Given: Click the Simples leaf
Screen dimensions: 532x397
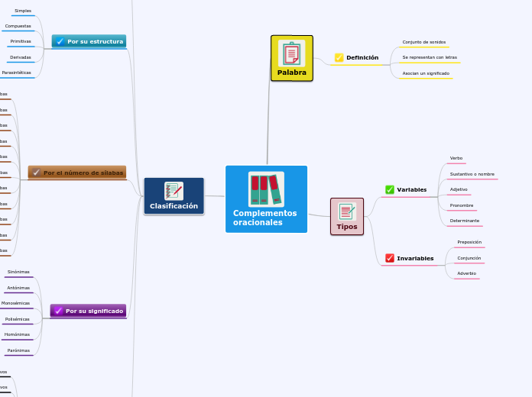Looking at the screenshot, I should (x=23, y=11).
